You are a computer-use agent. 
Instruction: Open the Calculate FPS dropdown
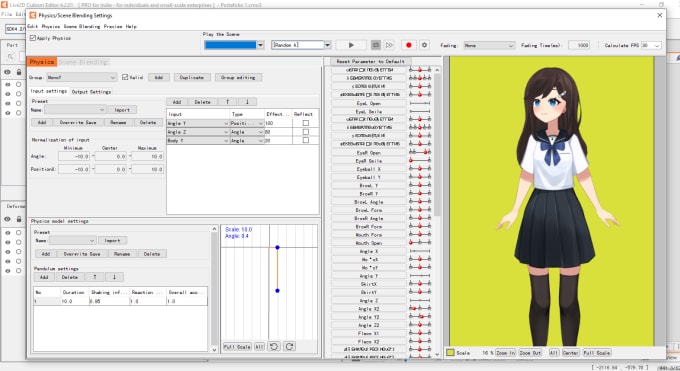pos(651,46)
